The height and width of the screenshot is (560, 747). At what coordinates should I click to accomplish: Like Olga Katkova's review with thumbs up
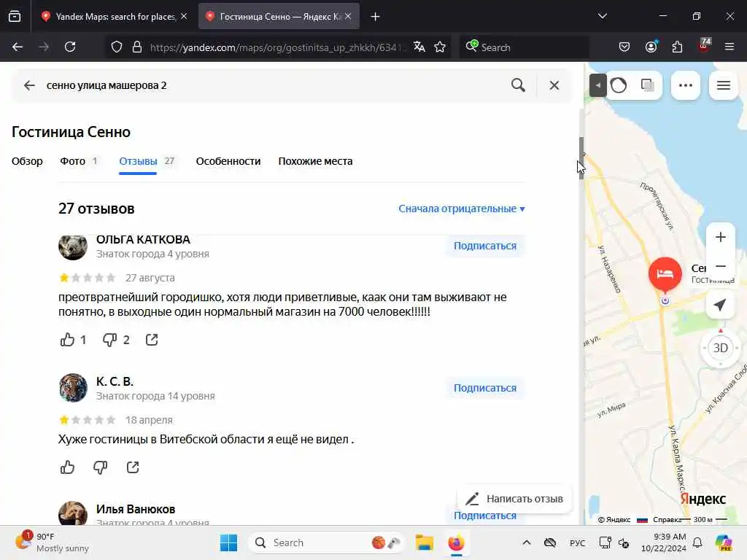[x=68, y=340]
